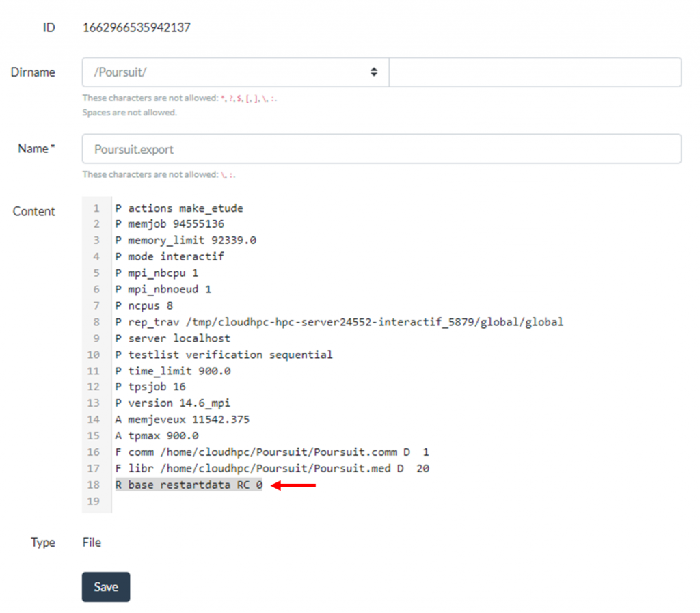Screen dimensions: 700x613
Task: Click the Type value 'File'
Action: [x=92, y=543]
